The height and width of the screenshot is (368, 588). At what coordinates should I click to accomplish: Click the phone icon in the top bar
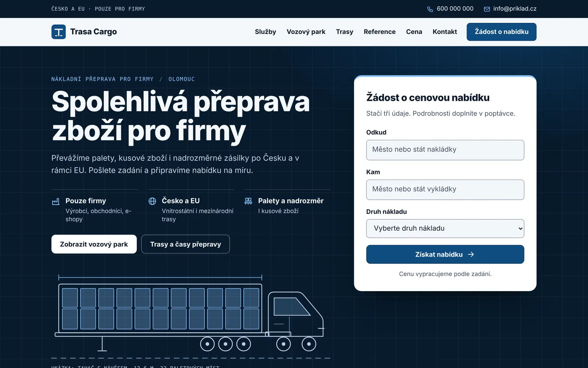pyautogui.click(x=430, y=9)
